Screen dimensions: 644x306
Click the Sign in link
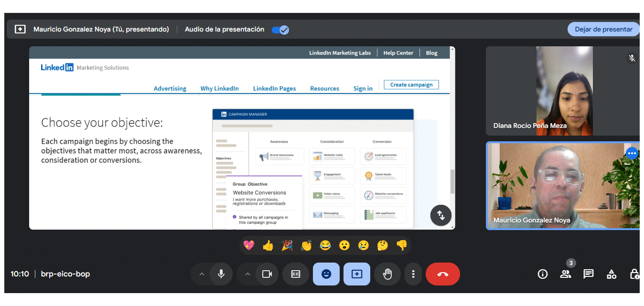[363, 88]
